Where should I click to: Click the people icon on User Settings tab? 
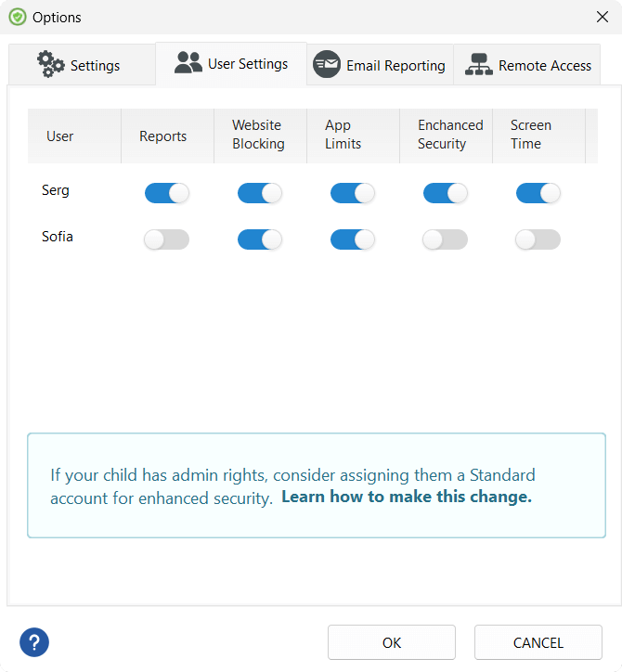(x=188, y=63)
